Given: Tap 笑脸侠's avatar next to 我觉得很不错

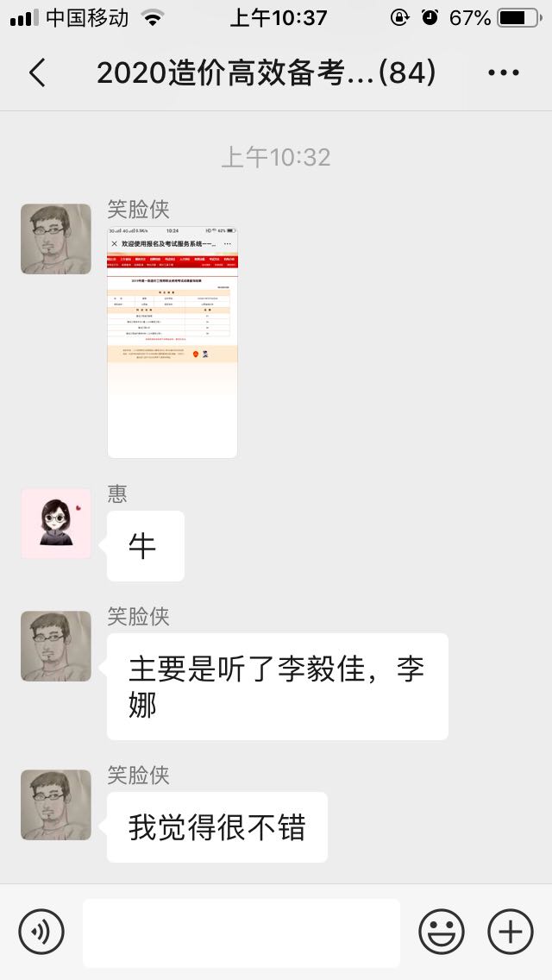Looking at the screenshot, I should pyautogui.click(x=56, y=804).
